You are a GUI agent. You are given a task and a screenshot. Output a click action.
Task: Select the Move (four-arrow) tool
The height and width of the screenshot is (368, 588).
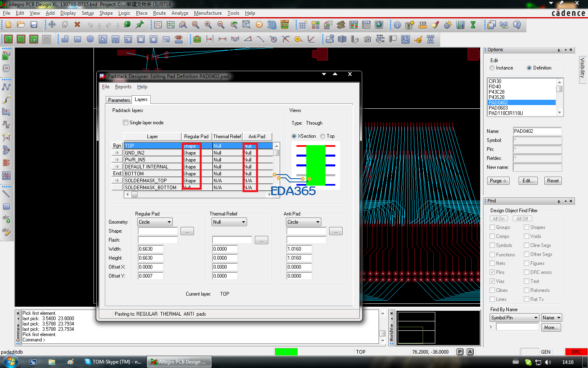52,25
